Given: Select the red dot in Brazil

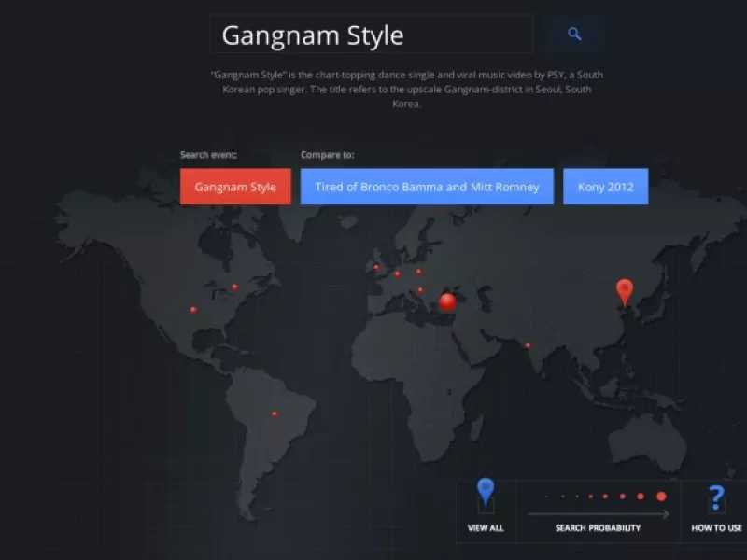Looking at the screenshot, I should coord(274,413).
